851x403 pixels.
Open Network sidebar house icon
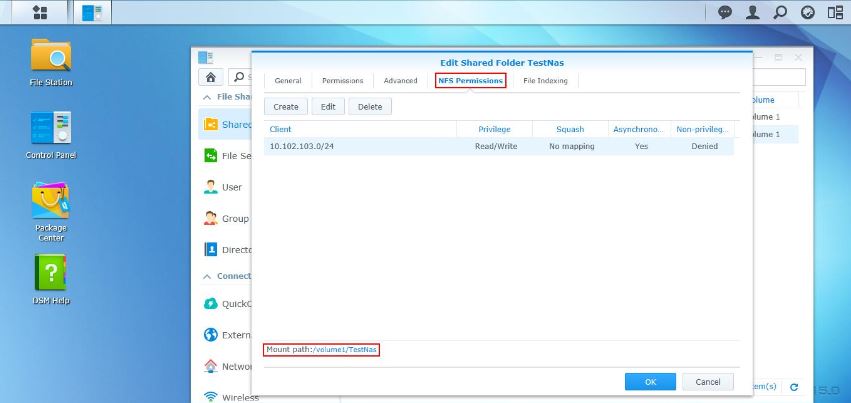tap(211, 366)
